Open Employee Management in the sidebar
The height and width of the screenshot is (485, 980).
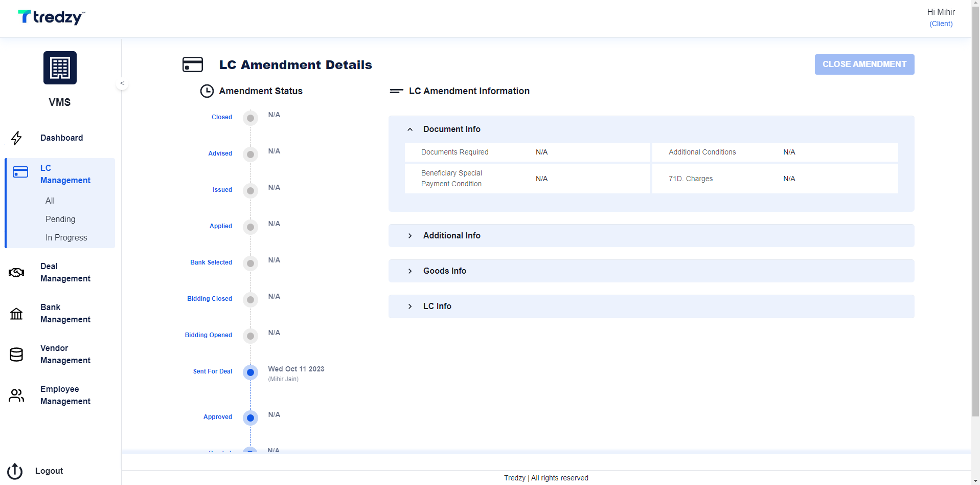coord(65,395)
